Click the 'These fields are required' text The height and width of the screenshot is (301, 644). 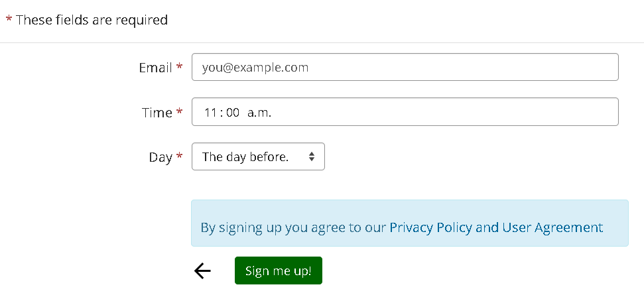click(92, 20)
